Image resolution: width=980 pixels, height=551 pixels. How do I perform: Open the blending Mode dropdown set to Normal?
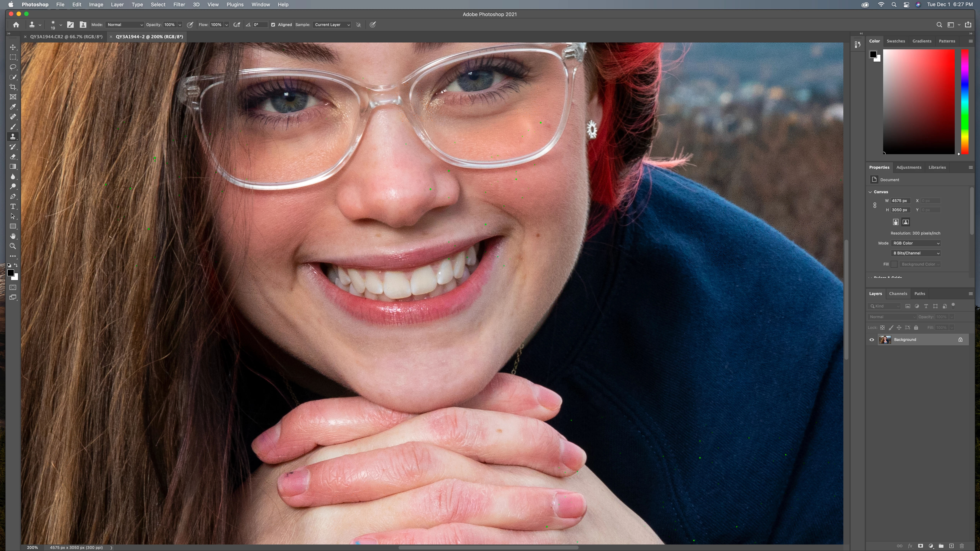125,25
